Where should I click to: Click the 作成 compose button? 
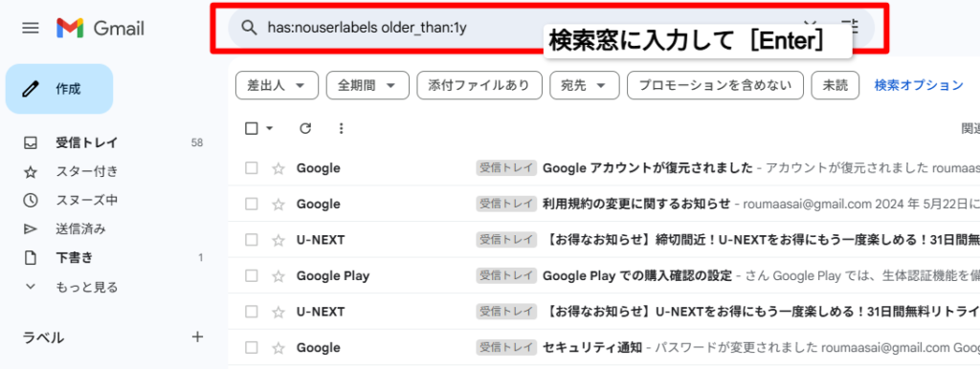59,89
